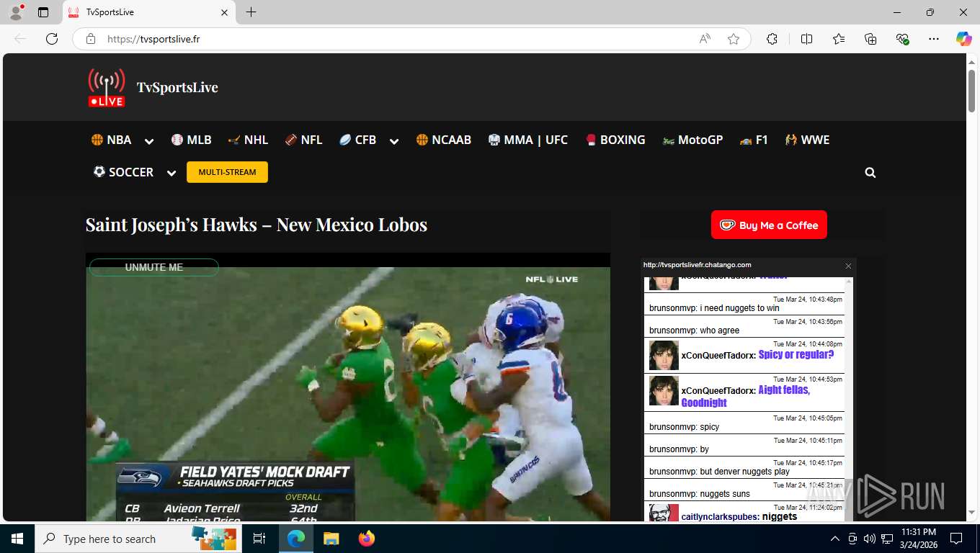The image size is (980, 553).
Task: Open the browser profile icon
Action: (16, 12)
